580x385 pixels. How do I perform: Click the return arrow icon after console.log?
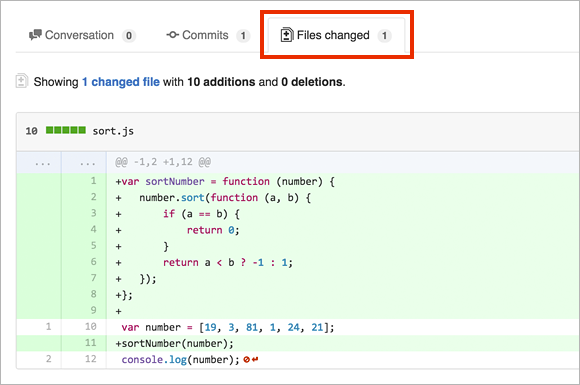click(255, 359)
